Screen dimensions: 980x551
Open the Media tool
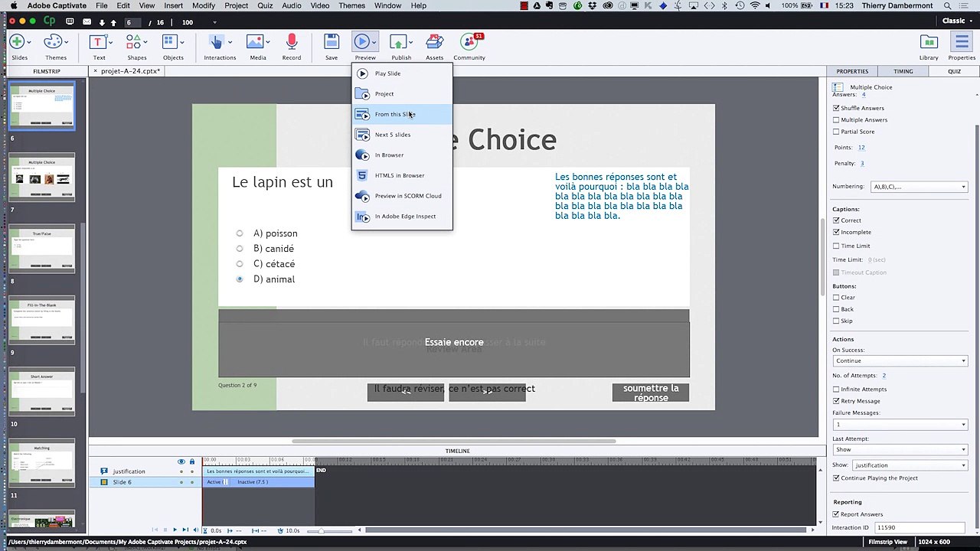(255, 42)
